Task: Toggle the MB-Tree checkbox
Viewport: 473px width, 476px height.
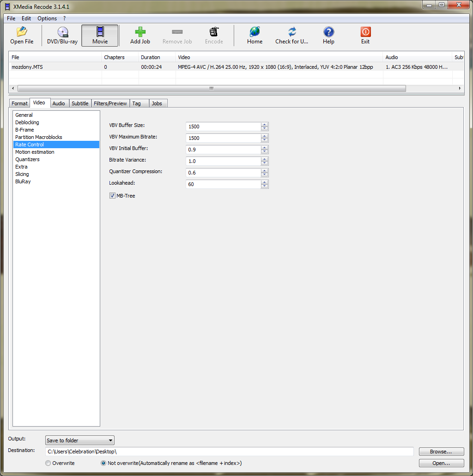Action: point(112,196)
